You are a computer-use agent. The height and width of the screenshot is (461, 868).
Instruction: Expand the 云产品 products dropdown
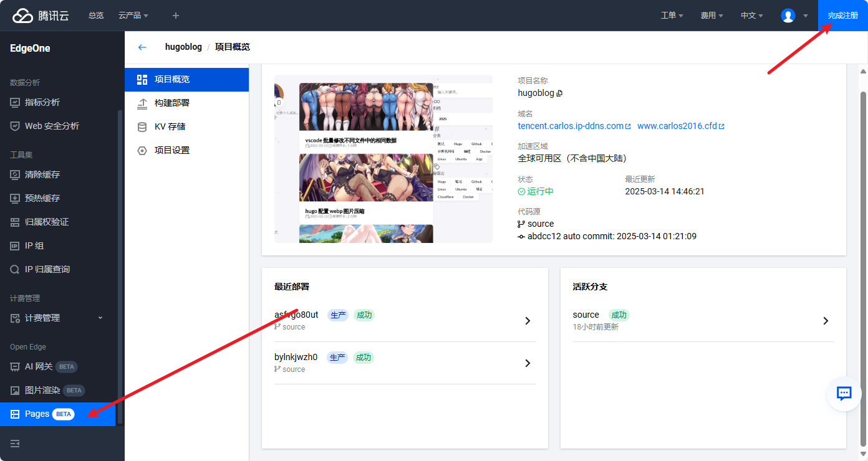pos(133,16)
